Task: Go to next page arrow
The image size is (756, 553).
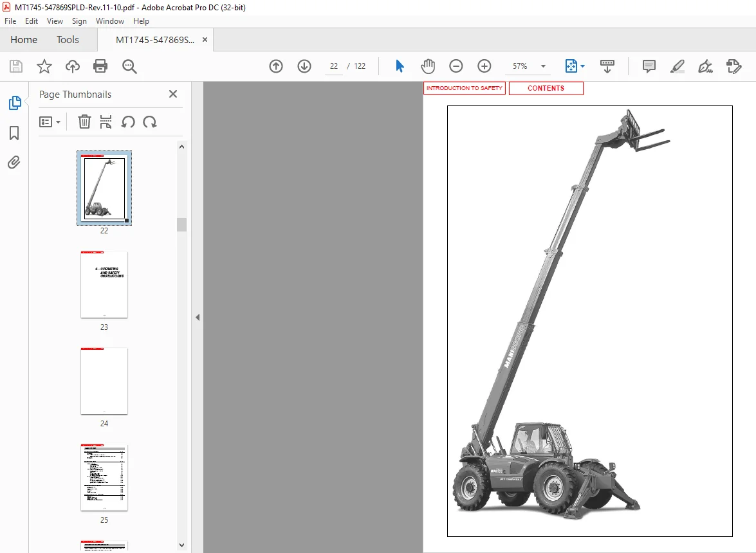Action: (304, 66)
